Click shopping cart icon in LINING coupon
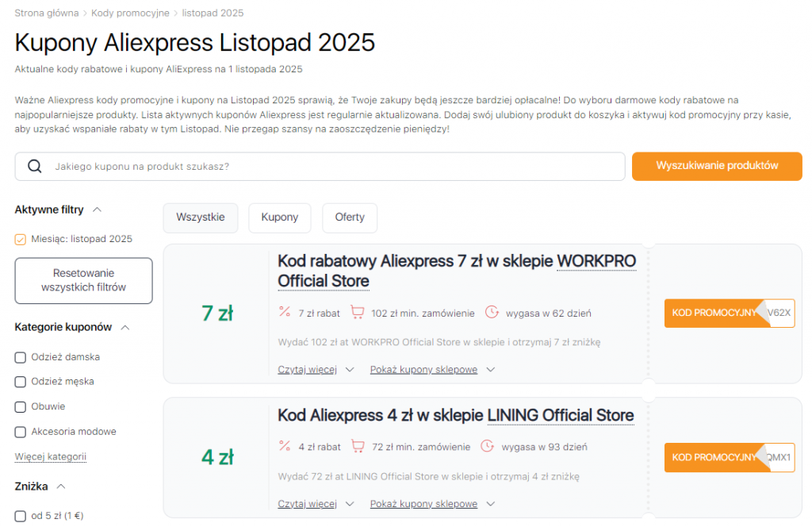812x527 pixels. pyautogui.click(x=358, y=446)
